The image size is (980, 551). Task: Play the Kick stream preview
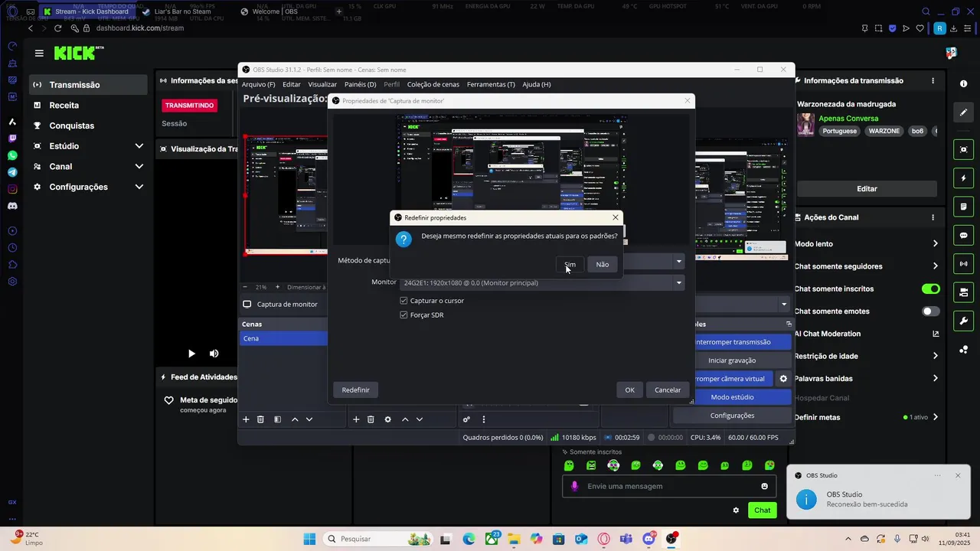point(191,354)
